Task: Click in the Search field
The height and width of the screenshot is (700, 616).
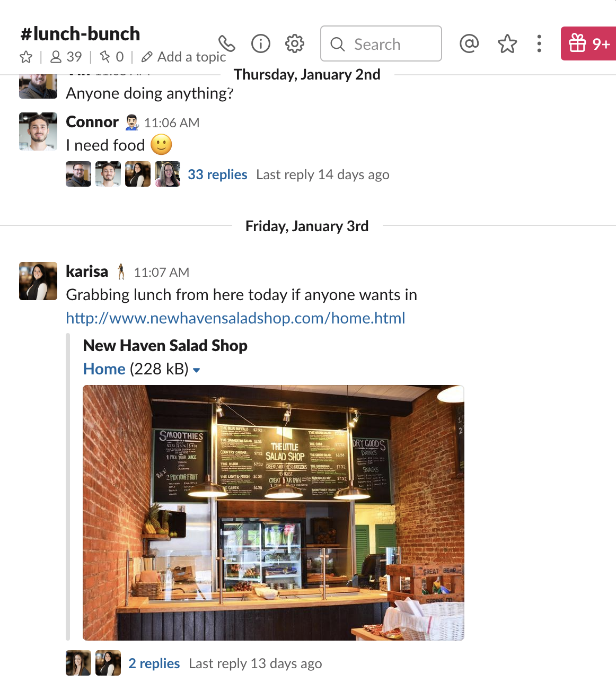Action: 381,43
